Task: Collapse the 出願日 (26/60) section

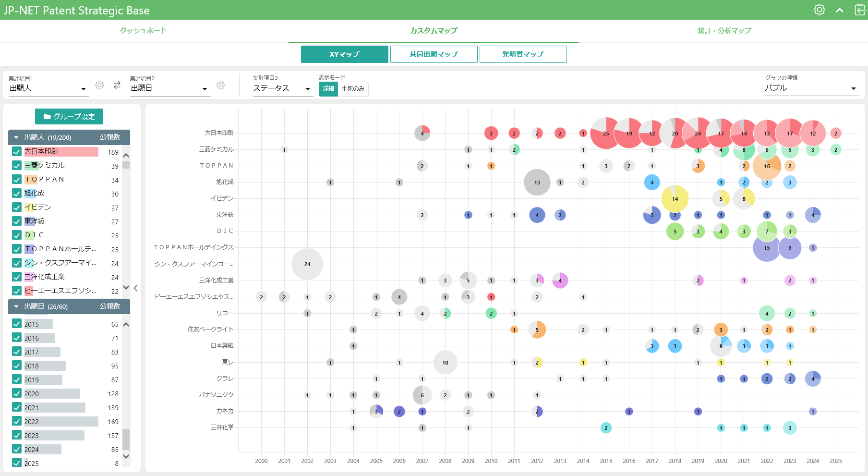Action: [x=16, y=306]
